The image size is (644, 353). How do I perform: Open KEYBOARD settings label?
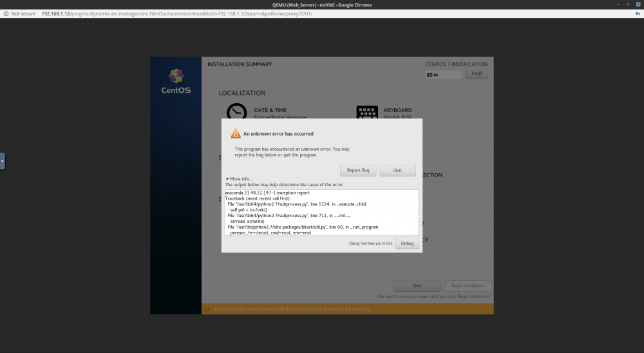[x=397, y=110]
